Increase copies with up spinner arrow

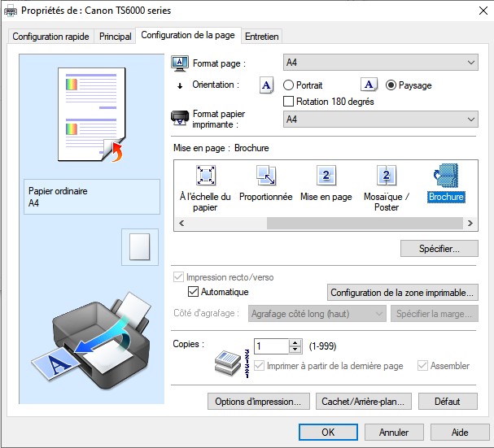click(x=295, y=343)
